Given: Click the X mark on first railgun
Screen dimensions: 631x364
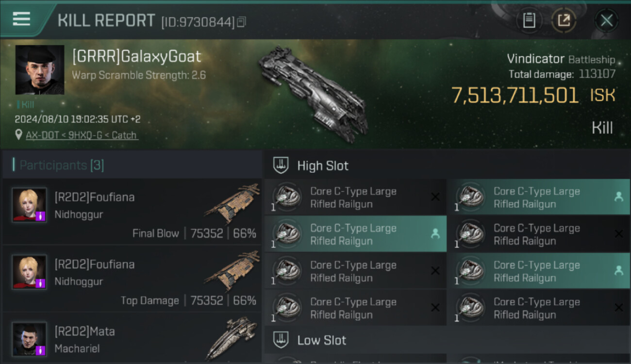Looking at the screenshot, I should (435, 197).
